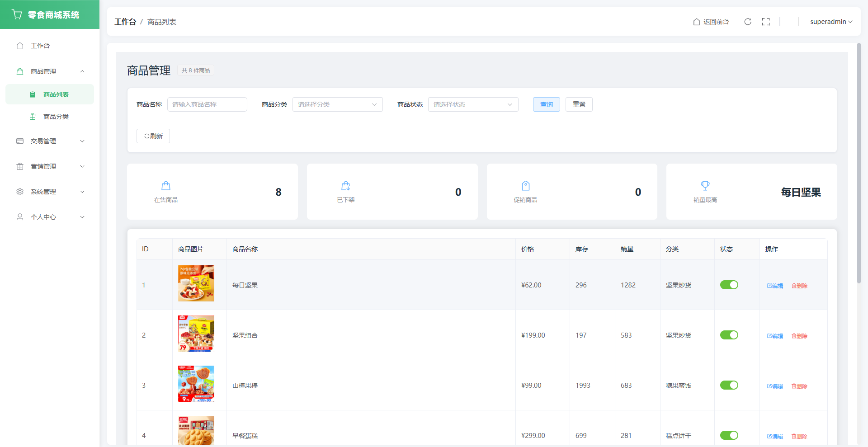Click the 在售商品 bag icon
Viewport: 868px width, 447px height.
click(166, 186)
